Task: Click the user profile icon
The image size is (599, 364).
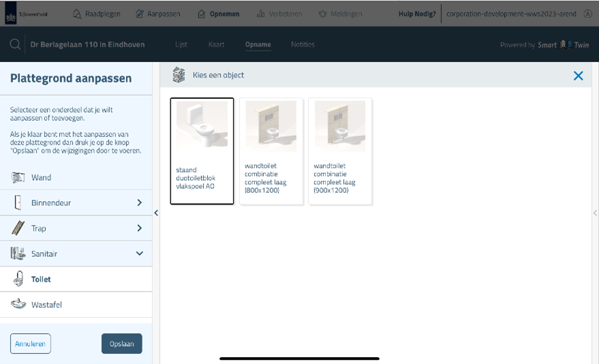Action: 587,14
